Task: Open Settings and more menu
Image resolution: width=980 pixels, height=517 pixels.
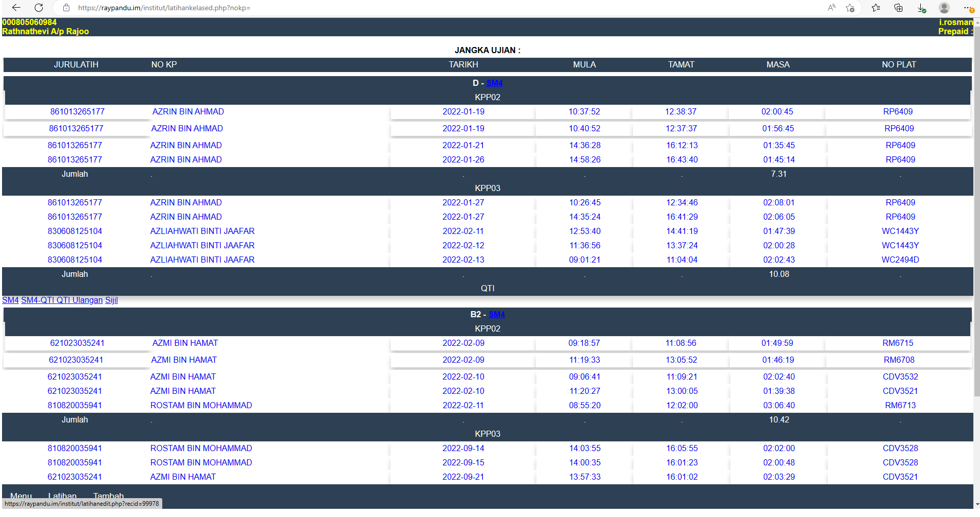Action: [x=967, y=8]
